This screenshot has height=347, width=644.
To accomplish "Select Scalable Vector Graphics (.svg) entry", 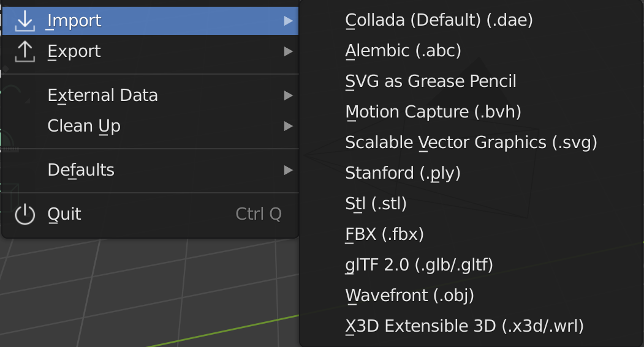I will 471,143.
